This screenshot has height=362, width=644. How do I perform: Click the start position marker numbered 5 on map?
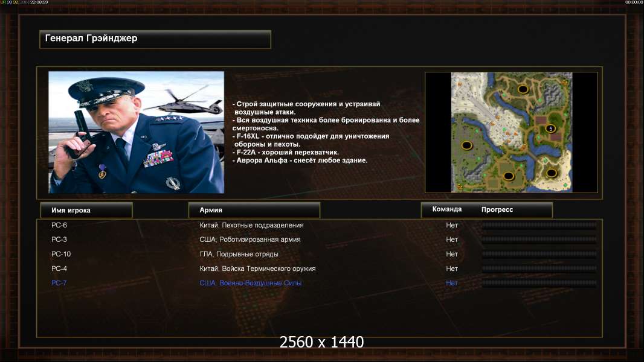pos(551,129)
